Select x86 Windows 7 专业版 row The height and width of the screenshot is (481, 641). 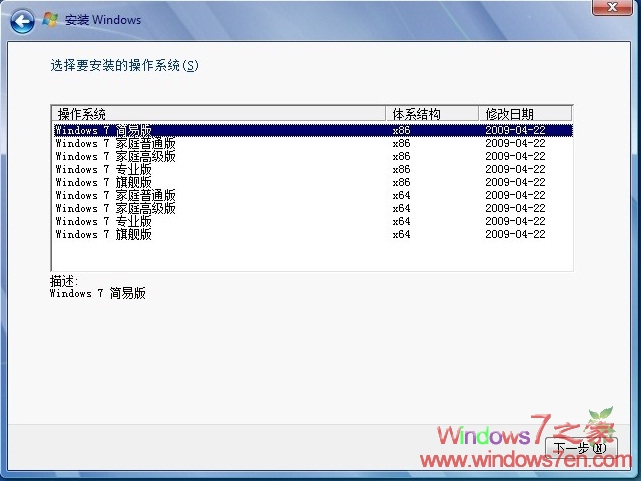(312, 170)
